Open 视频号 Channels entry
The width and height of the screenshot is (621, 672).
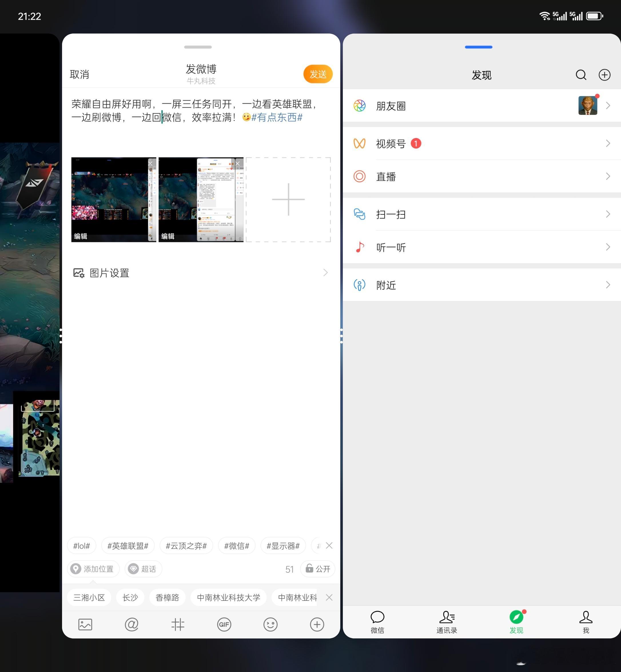[x=481, y=143]
